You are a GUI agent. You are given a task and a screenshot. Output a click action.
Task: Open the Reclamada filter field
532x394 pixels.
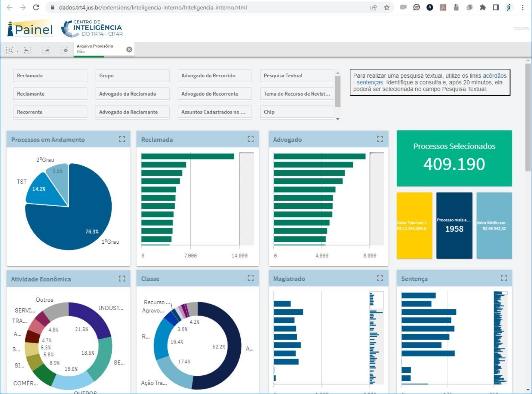pyautogui.click(x=50, y=76)
